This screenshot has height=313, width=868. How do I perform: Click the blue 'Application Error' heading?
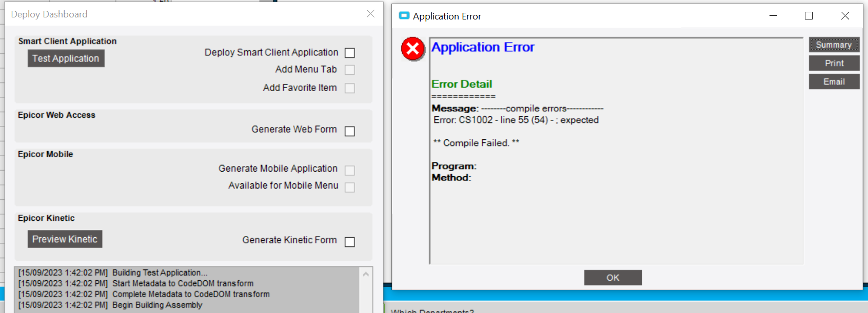tap(483, 47)
